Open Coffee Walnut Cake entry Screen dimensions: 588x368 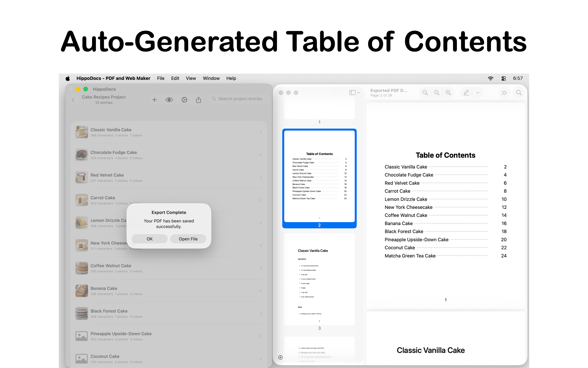coord(169,268)
